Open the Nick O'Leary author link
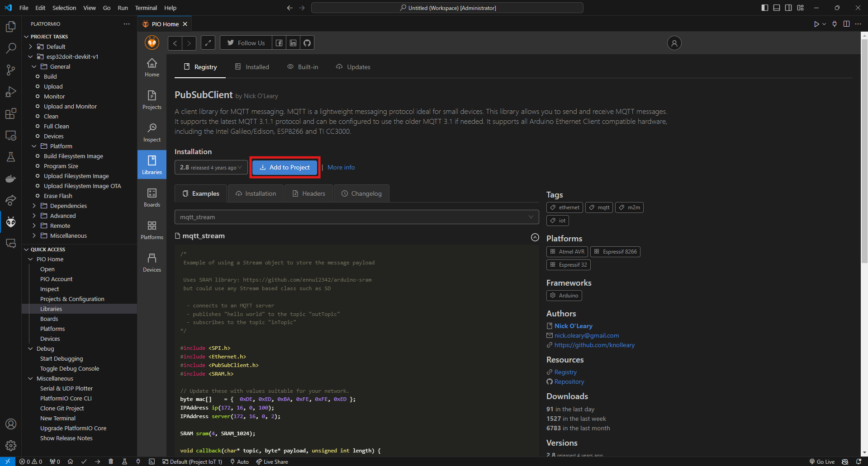This screenshot has height=466, width=868. [573, 326]
